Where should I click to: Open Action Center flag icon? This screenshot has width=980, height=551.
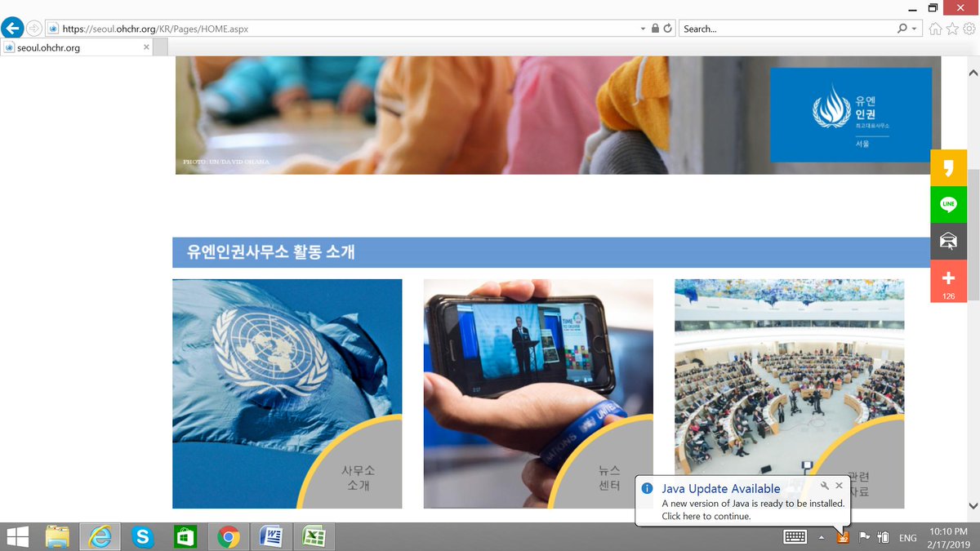[x=864, y=537]
